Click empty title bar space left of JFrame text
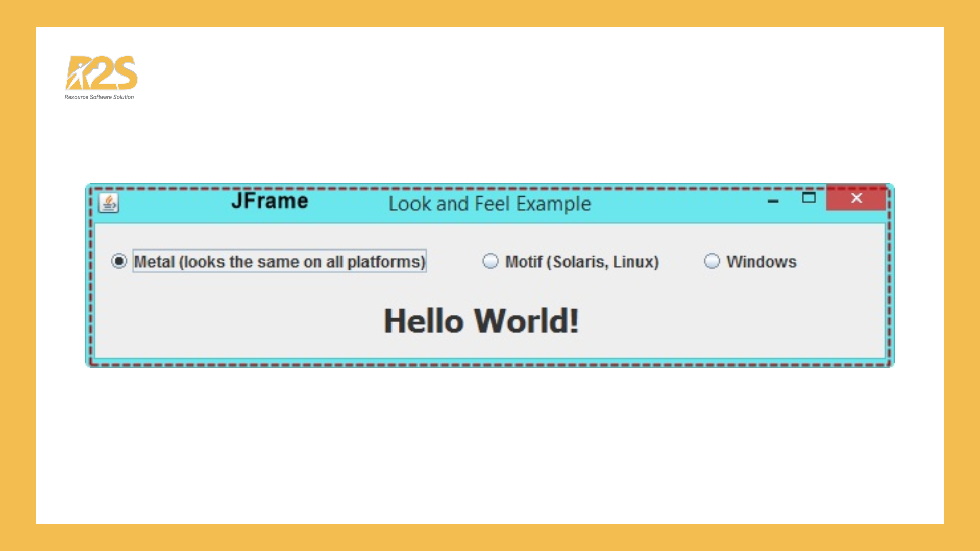 point(174,204)
